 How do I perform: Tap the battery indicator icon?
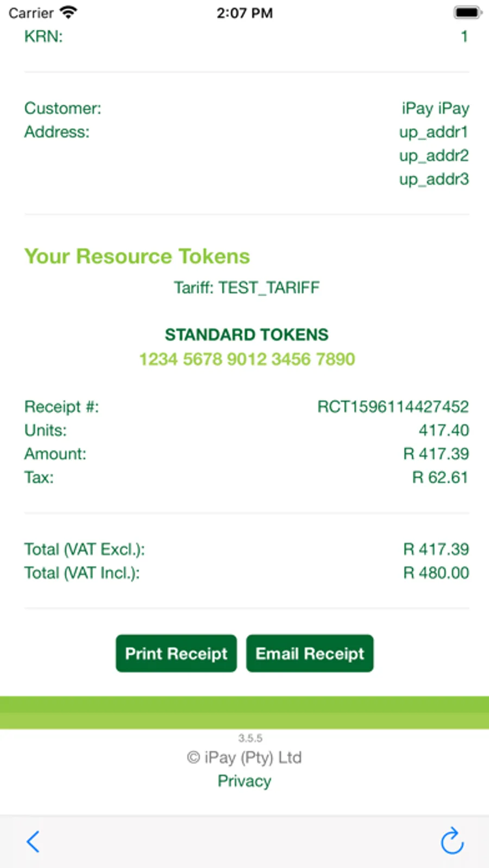(x=467, y=12)
